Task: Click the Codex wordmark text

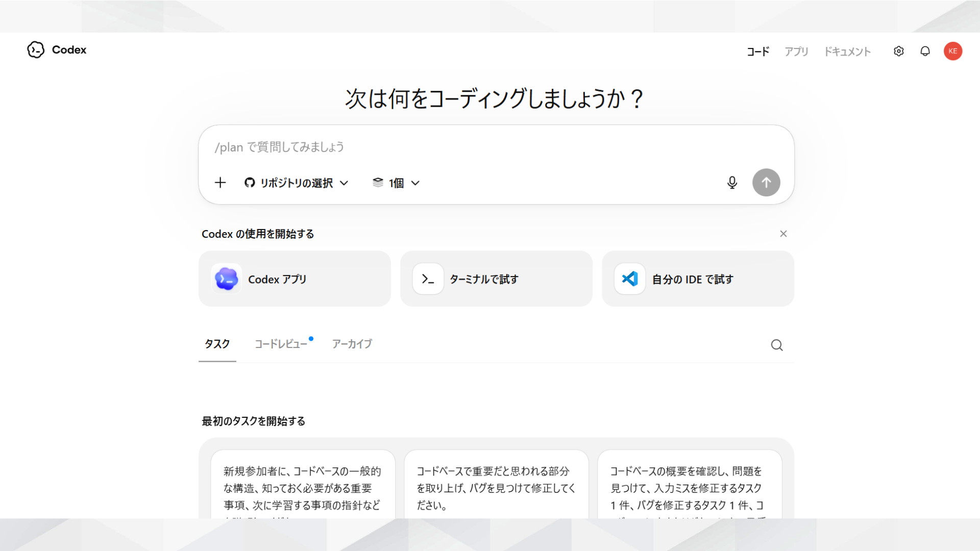Action: point(69,50)
